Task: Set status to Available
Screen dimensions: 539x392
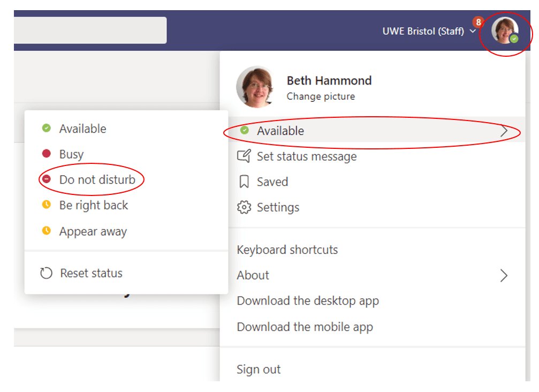Action: 126,129
